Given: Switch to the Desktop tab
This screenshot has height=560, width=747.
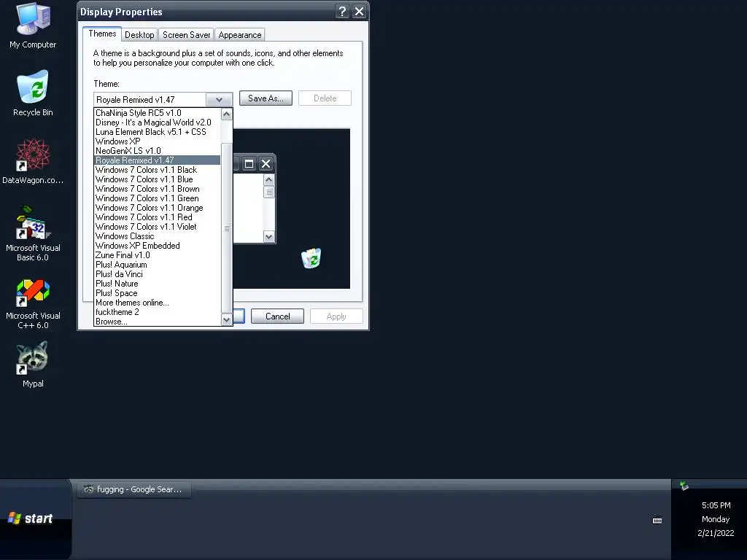Looking at the screenshot, I should pyautogui.click(x=139, y=35).
